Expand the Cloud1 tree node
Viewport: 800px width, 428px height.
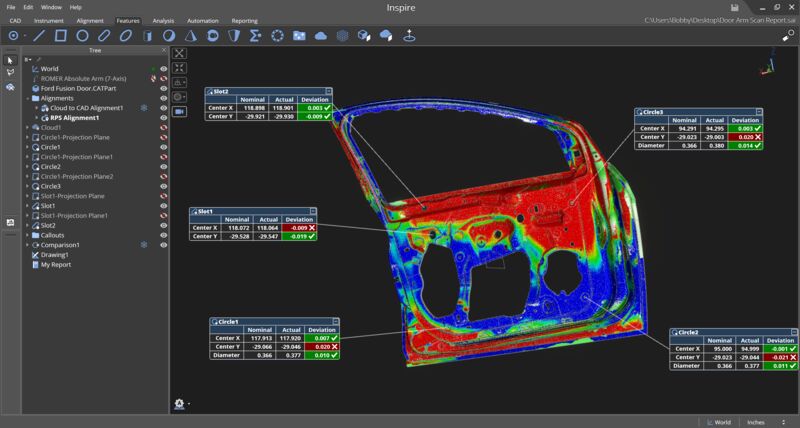tap(27, 128)
